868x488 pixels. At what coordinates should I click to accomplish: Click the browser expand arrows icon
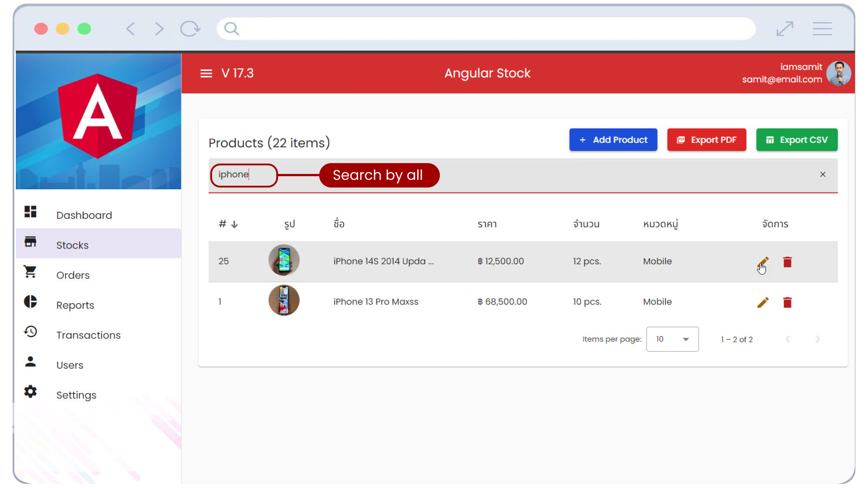(785, 29)
